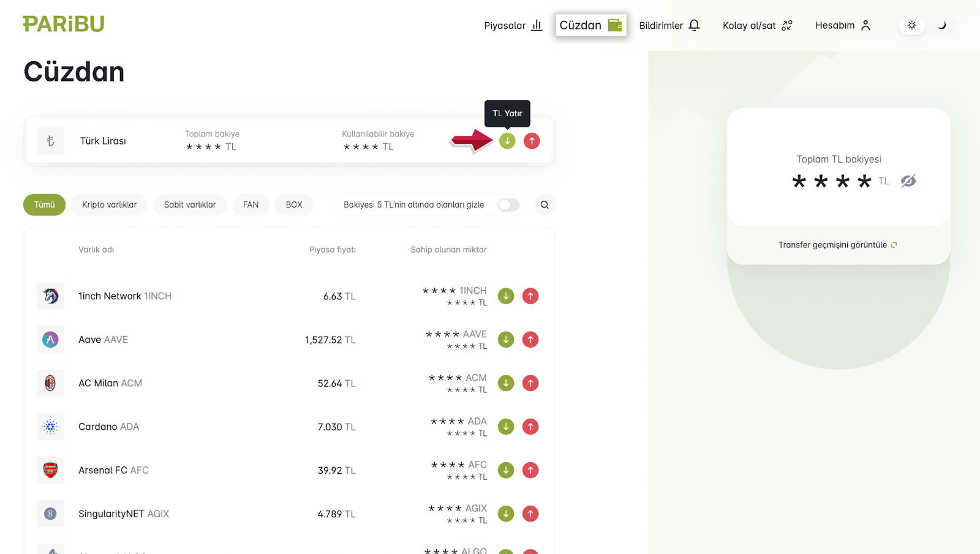980x554 pixels.
Task: Deposit Aave AAVE
Action: [x=506, y=340]
